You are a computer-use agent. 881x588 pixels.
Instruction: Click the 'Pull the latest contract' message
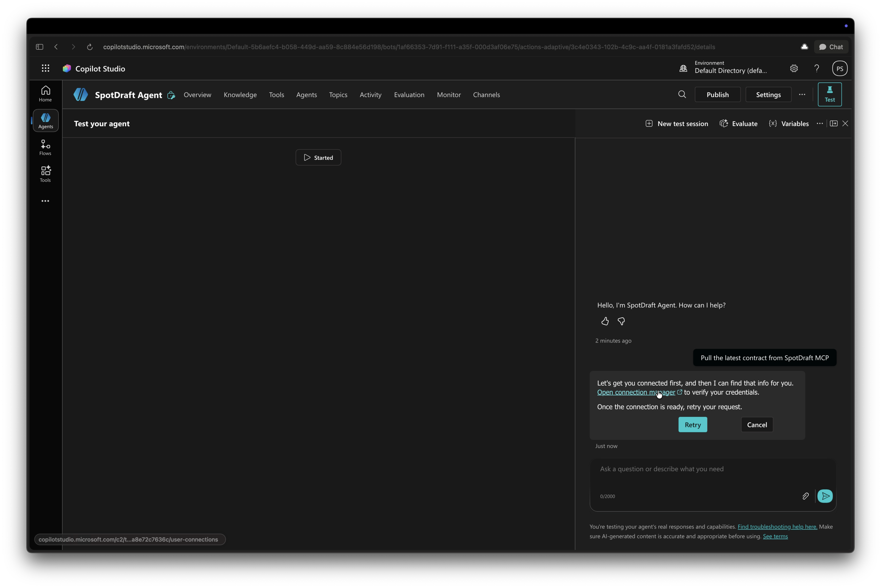764,358
